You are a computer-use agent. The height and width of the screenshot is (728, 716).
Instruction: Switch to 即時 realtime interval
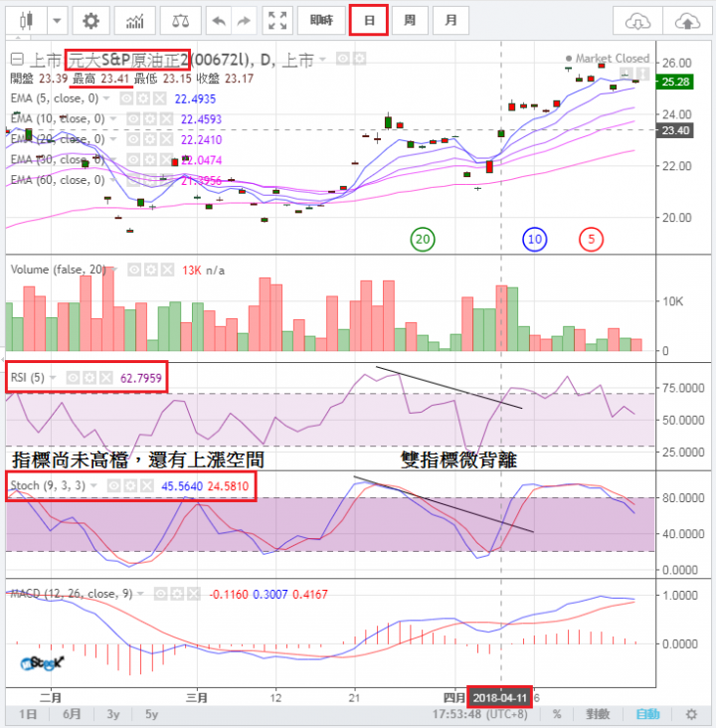pos(321,21)
